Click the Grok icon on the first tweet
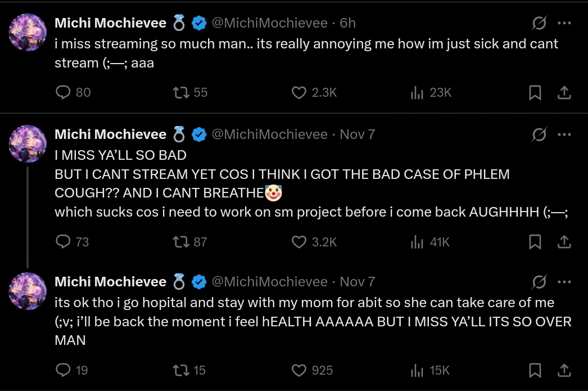Screen dimensions: 588x391 coord(540,23)
